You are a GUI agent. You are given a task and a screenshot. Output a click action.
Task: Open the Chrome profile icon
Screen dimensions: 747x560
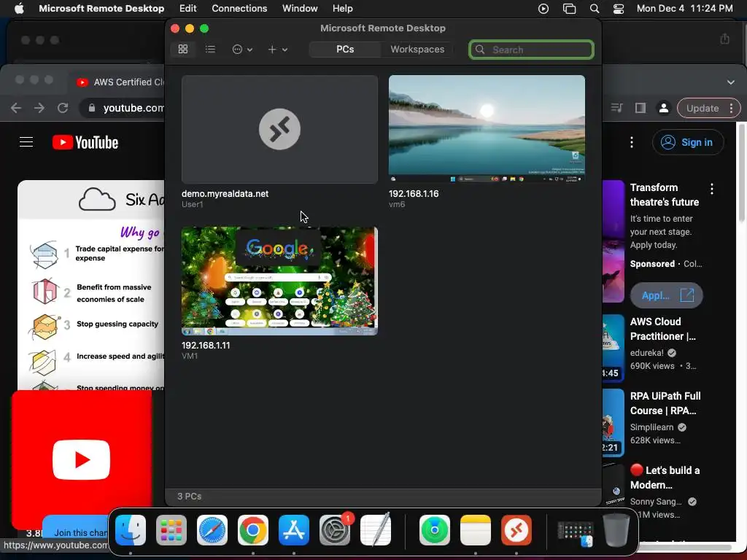point(664,108)
